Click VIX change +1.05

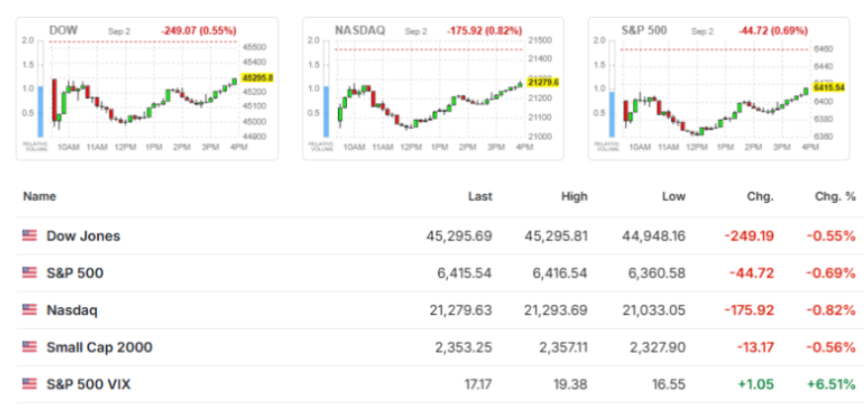757,384
